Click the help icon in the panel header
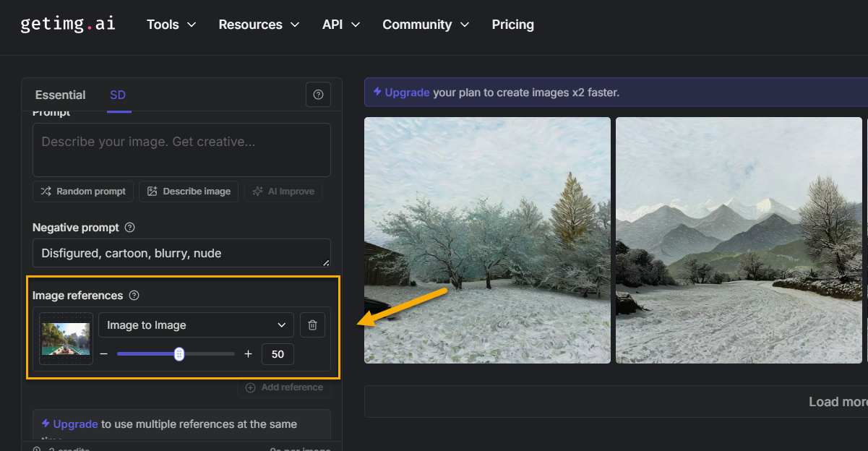Screen dimensions: 868x451 click(318, 94)
